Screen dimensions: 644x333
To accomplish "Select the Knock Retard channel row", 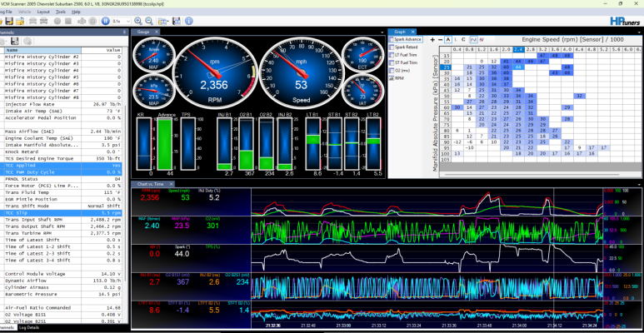I will 64,152.
